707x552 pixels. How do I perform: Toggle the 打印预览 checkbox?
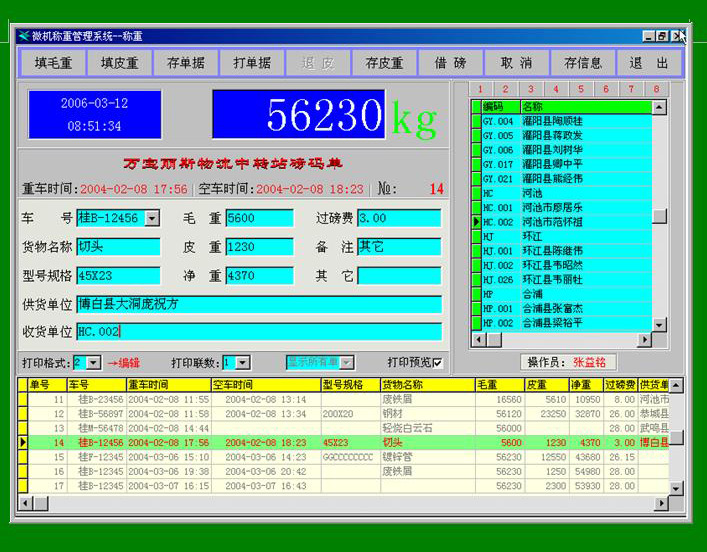coord(437,362)
